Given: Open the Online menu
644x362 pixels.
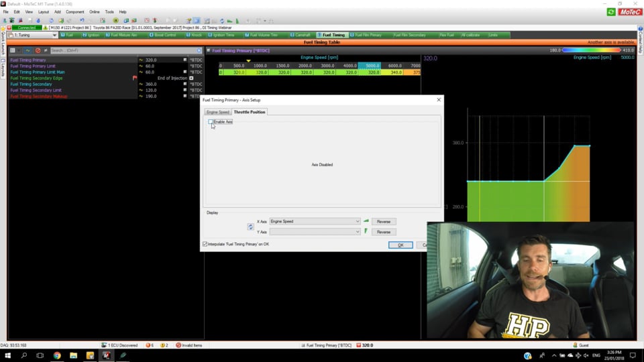Looking at the screenshot, I should 95,12.
